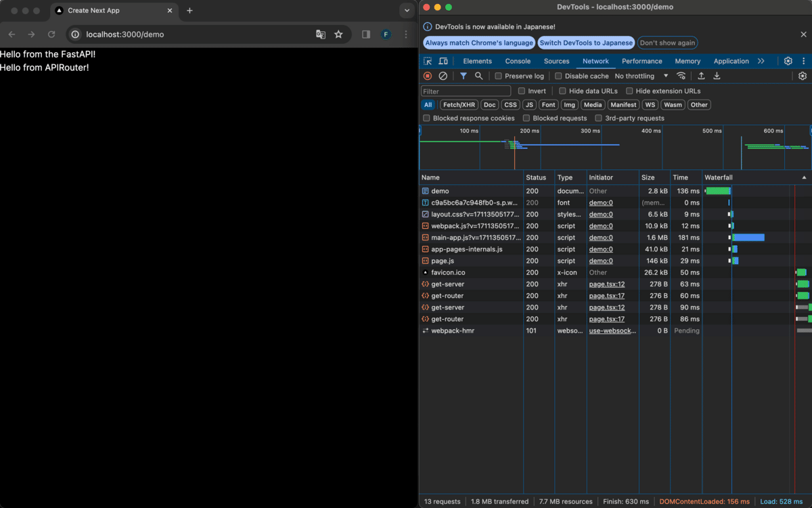Screen dimensions: 812x508
Task: Open the page.tsx:12 initiator link
Action: click(607, 284)
